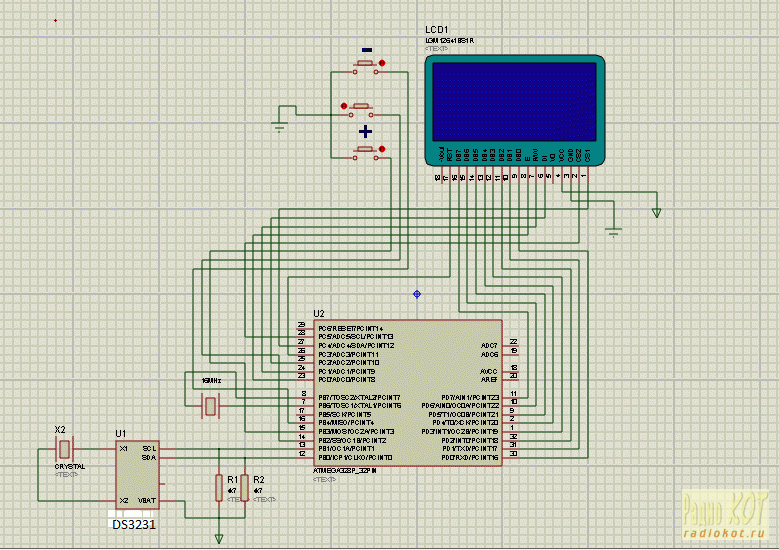This screenshot has width=779, height=550.
Task: Select the 16MHz crystal component
Action: coord(210,406)
